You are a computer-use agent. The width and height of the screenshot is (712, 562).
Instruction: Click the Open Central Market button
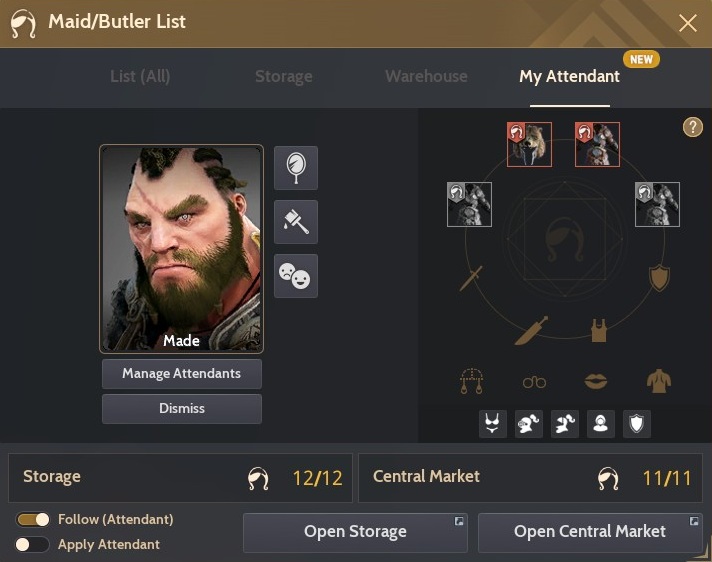click(x=590, y=532)
